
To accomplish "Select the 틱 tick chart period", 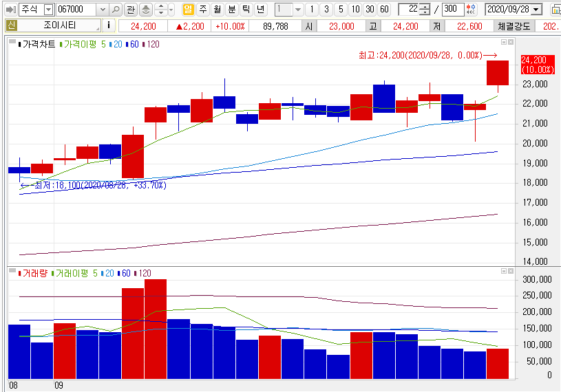I will pyautogui.click(x=246, y=10).
